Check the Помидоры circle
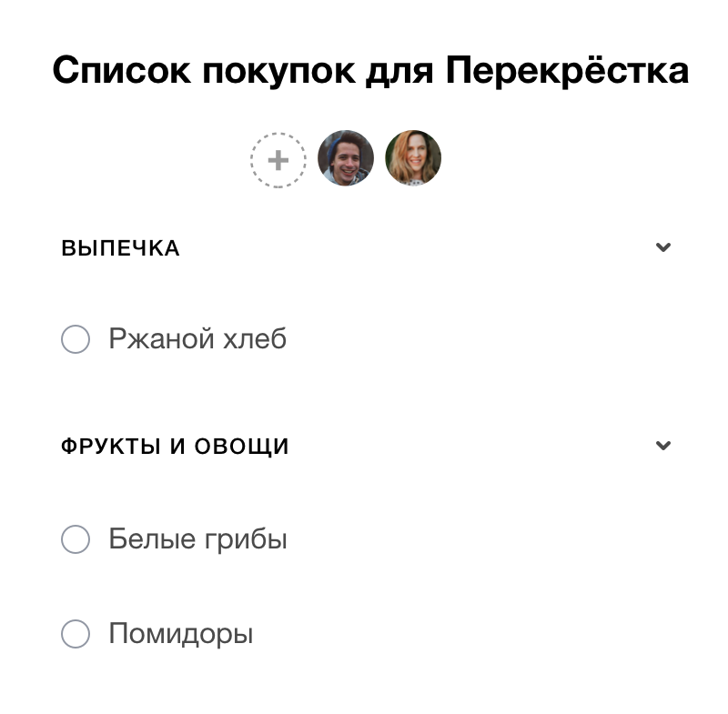This screenshot has height=714, width=728. point(76,634)
